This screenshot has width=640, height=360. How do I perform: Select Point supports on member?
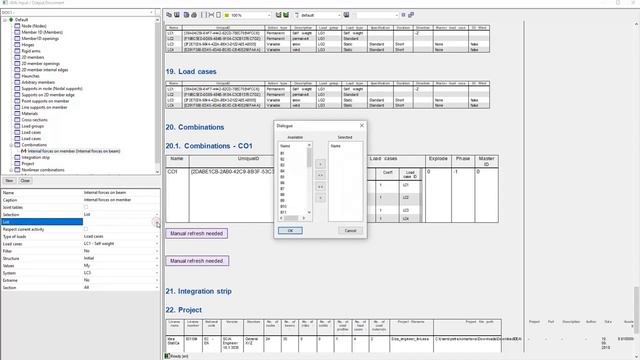click(45, 101)
